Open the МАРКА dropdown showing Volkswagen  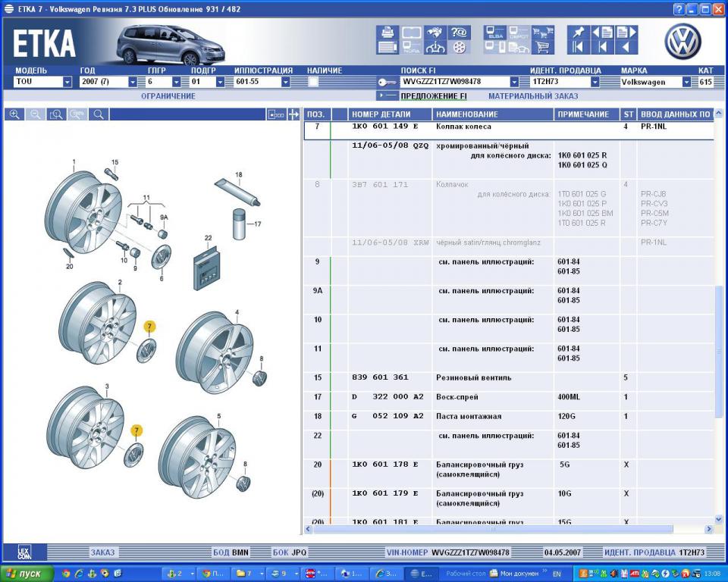pyautogui.click(x=686, y=82)
